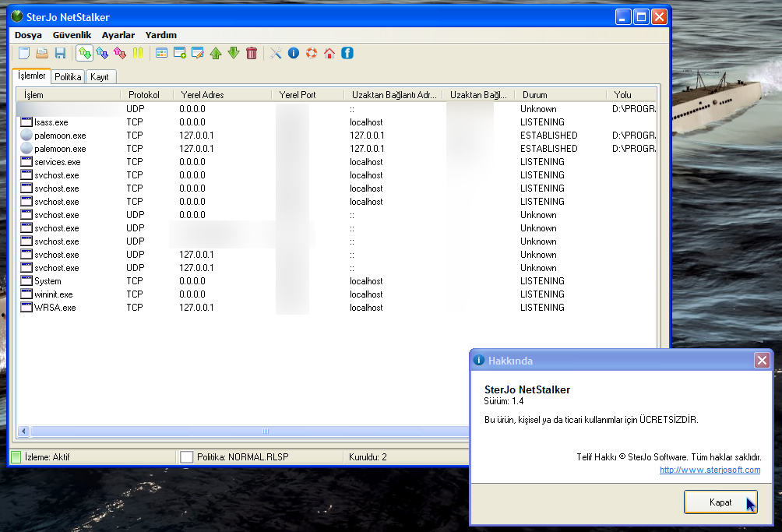Click the 'İzleme: Aktif' status text
Viewport: 782px width, 532px height.
tap(48, 457)
